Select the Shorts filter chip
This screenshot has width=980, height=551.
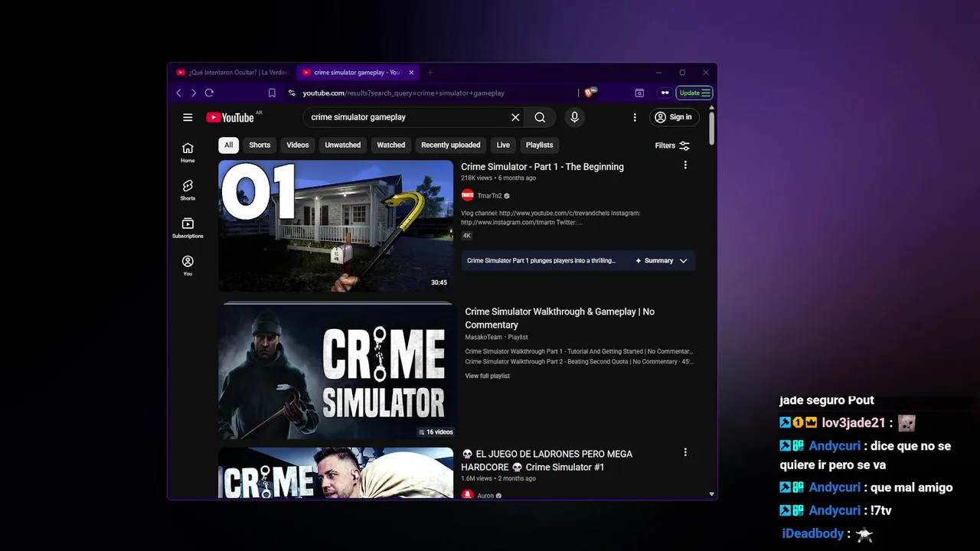click(260, 145)
